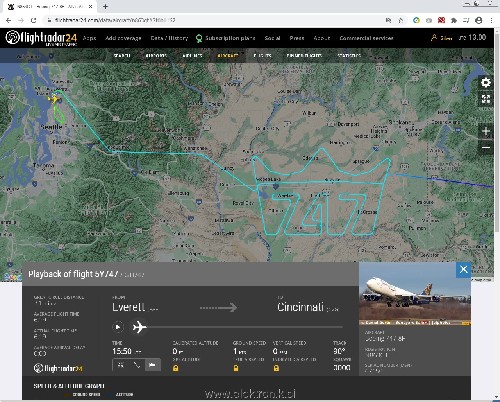Screen dimensions: 500x402
Task: Open the Social menu
Action: [272, 38]
